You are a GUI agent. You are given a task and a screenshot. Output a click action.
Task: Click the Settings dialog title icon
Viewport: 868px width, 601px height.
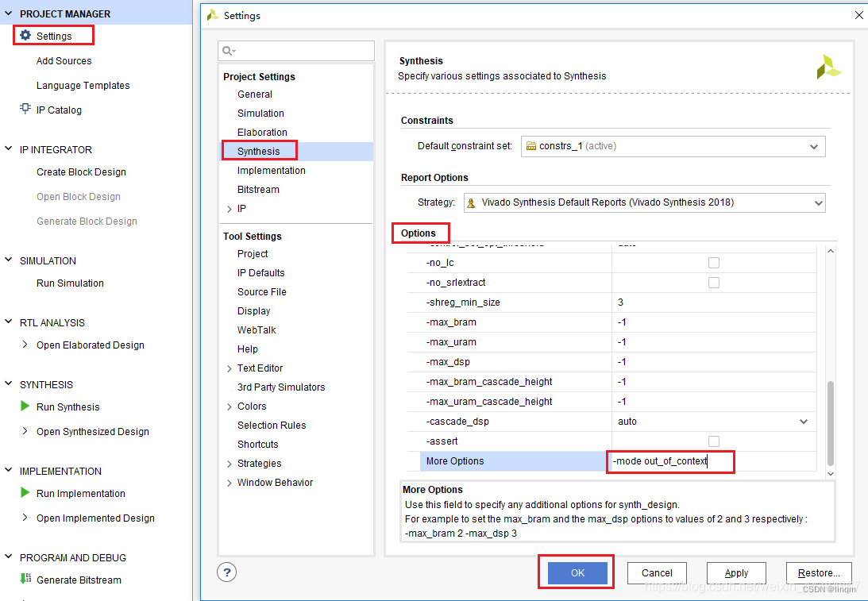[x=213, y=16]
